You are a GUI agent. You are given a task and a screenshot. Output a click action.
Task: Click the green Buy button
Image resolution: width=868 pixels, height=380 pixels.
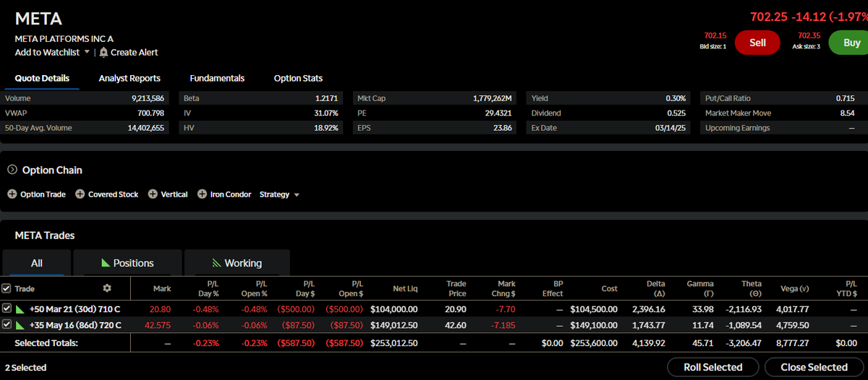click(849, 43)
